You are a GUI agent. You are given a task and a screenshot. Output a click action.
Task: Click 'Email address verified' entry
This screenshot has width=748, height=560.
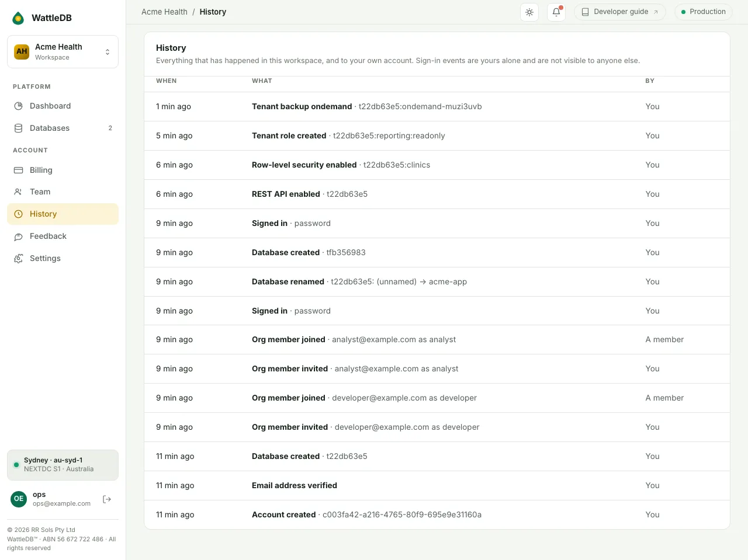(x=437, y=485)
